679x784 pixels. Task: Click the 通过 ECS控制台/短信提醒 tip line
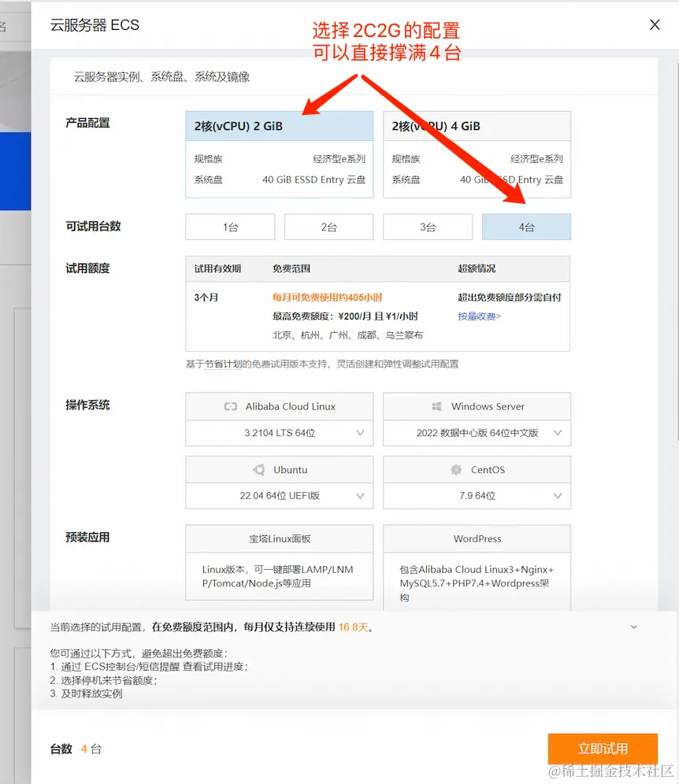point(149,667)
